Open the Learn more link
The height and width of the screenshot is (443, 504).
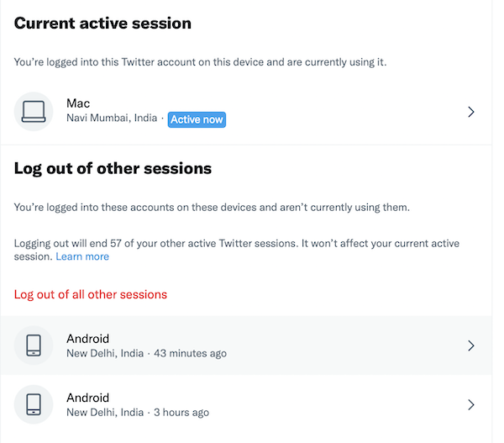[x=82, y=256]
